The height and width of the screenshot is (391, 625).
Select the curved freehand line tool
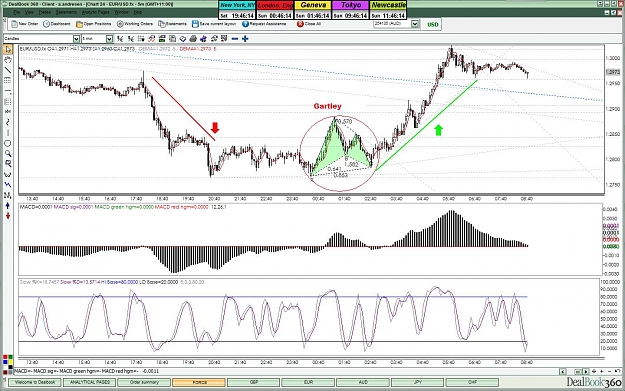tap(8, 122)
